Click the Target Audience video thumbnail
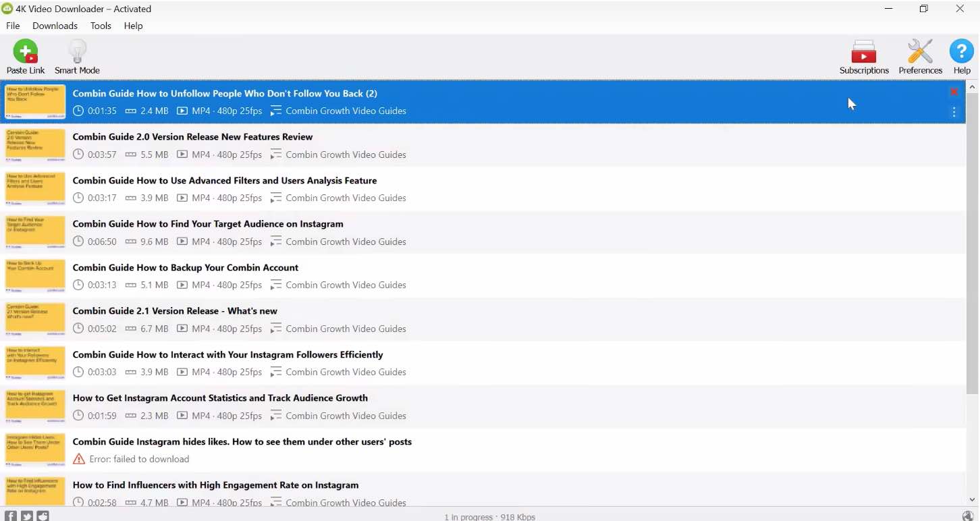 [x=34, y=232]
